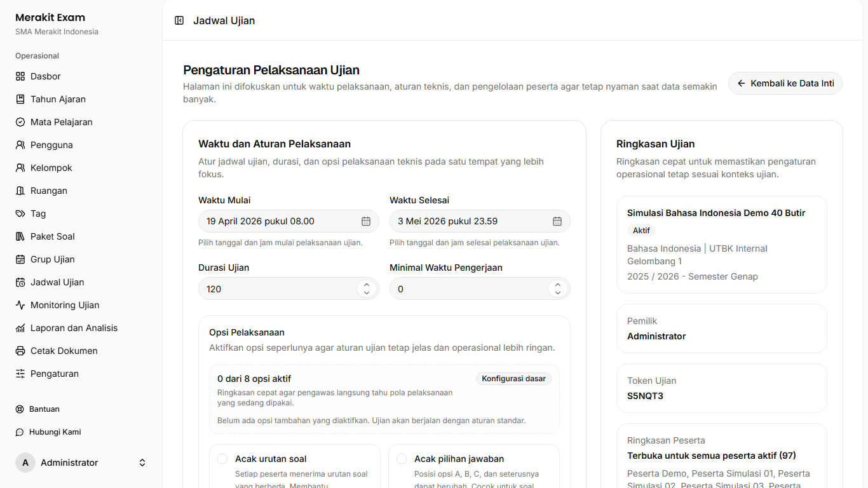Click the Waktu Selesai date field

[480, 221]
